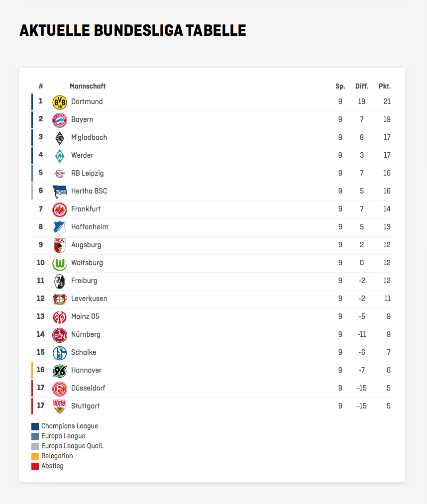Click the Diff. column header
This screenshot has height=504, width=427.
click(362, 86)
